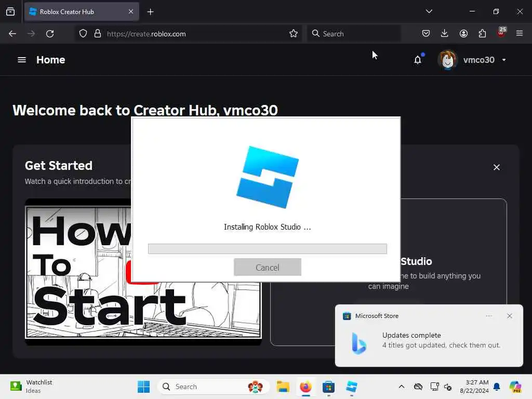Switch to Firefox on taskbar
This screenshot has width=532, height=399.
305,387
